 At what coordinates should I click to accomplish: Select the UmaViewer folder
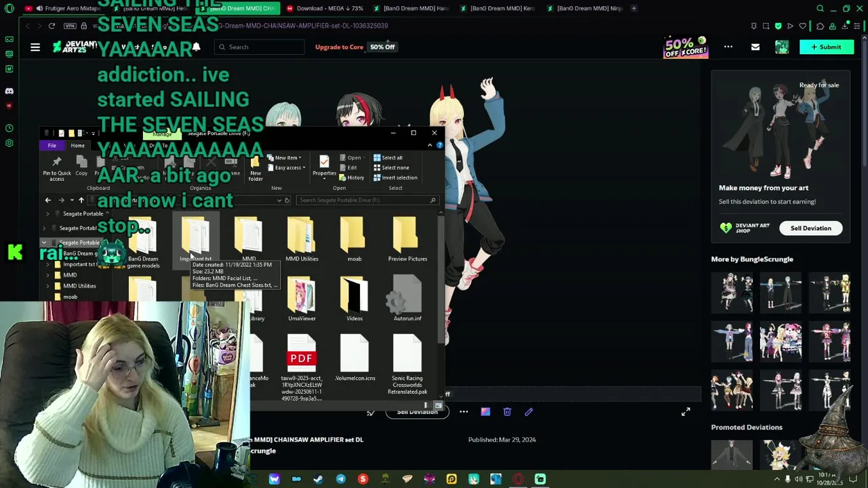pos(302,299)
